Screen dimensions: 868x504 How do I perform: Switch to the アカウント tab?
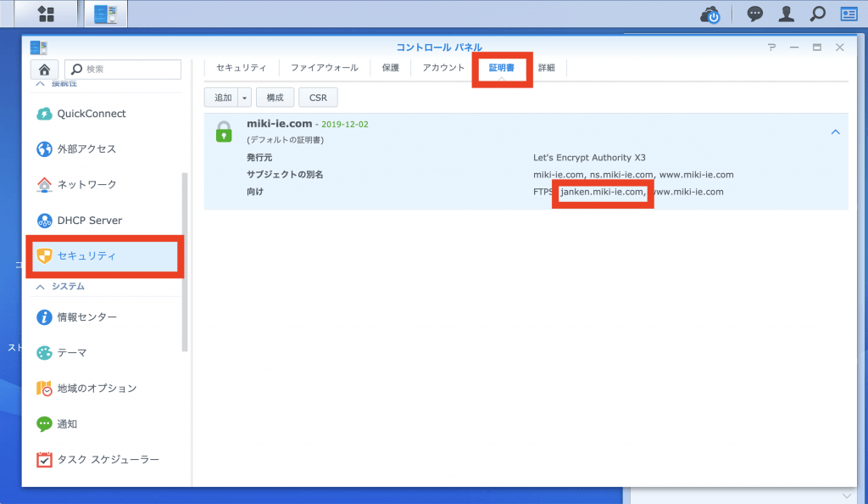(443, 68)
